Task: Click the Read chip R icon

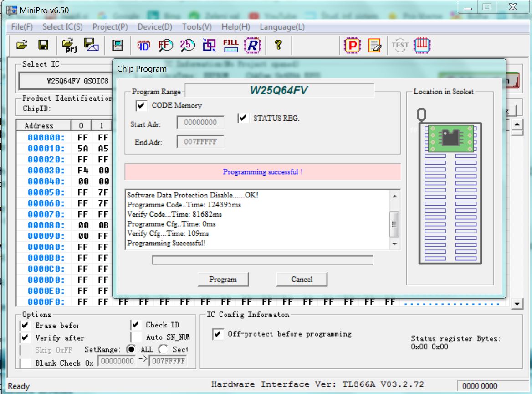Action: pos(253,45)
